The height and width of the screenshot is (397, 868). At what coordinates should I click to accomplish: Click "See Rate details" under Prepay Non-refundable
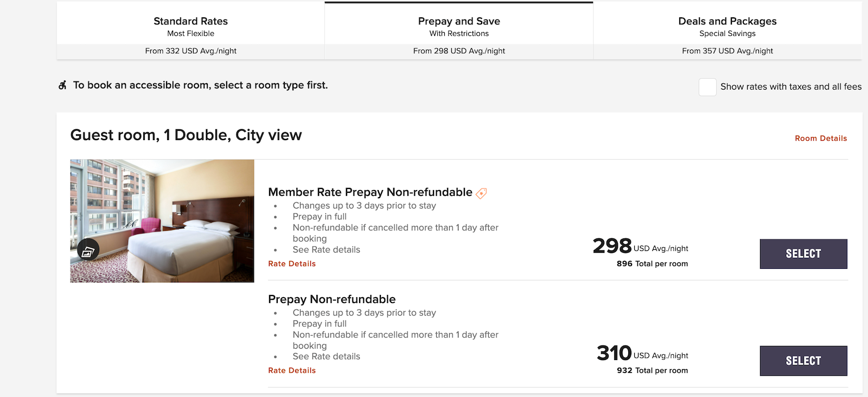point(326,356)
